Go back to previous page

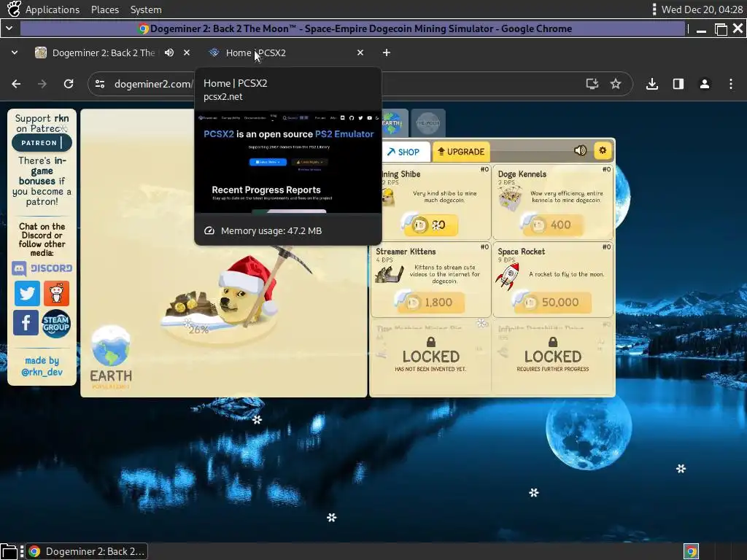16,84
